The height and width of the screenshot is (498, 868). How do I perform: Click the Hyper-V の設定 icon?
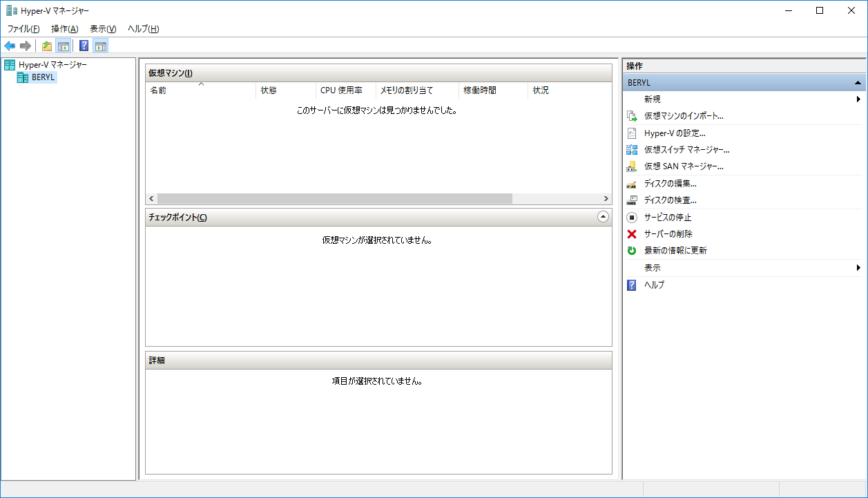point(632,133)
